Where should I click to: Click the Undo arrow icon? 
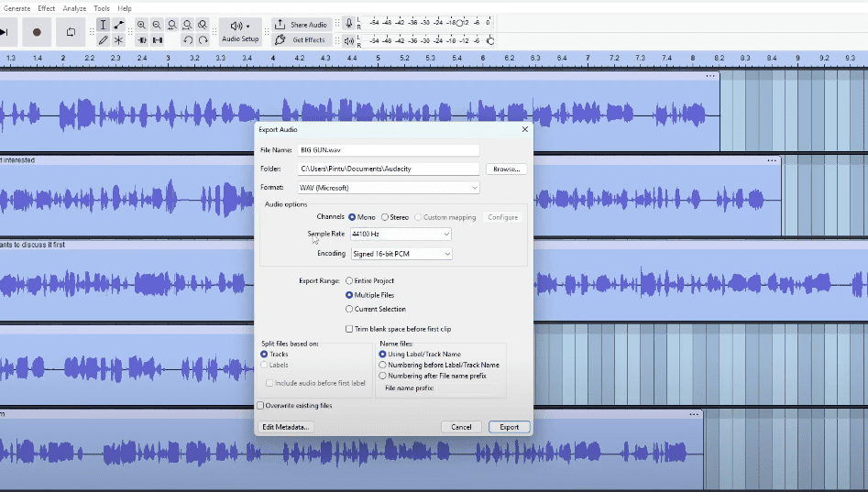[x=188, y=40]
